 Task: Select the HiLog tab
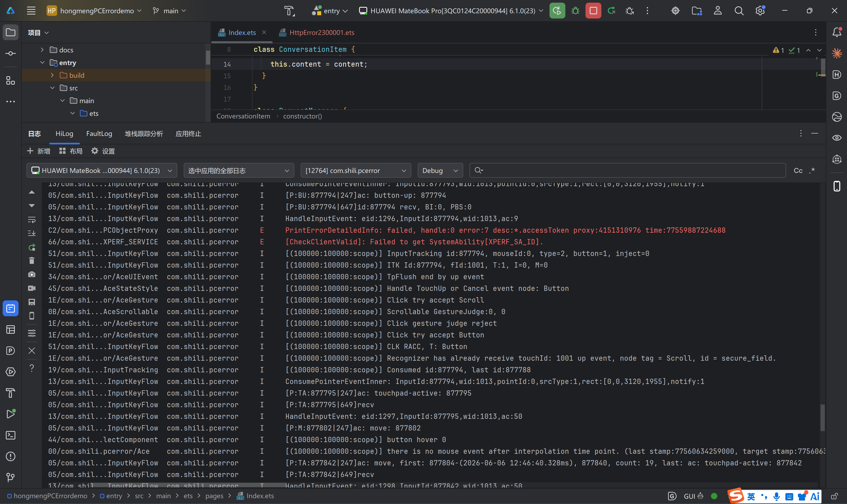(x=64, y=134)
